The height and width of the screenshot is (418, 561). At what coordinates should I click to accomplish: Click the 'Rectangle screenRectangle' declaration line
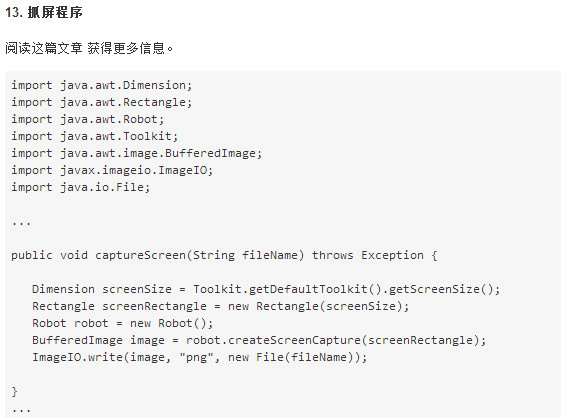(220, 306)
